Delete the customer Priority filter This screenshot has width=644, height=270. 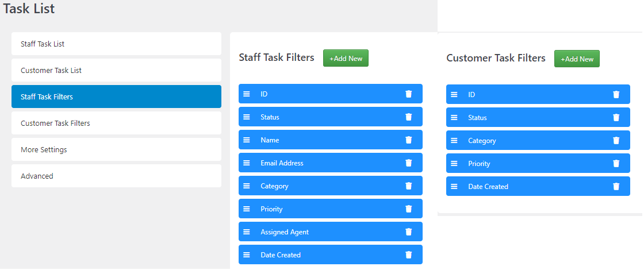[616, 163]
